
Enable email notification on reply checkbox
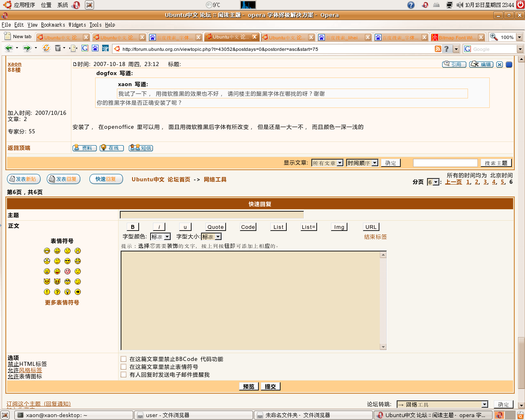123,374
